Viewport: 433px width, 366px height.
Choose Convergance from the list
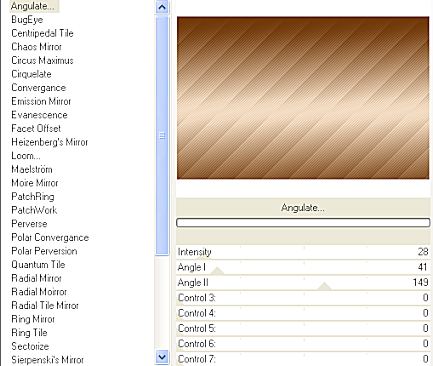tap(39, 88)
